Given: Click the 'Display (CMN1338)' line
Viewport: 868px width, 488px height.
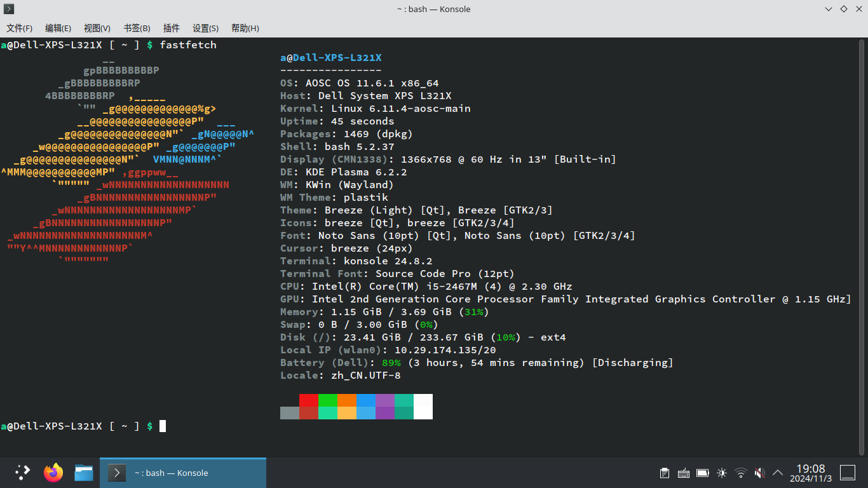Looking at the screenshot, I should tap(449, 159).
